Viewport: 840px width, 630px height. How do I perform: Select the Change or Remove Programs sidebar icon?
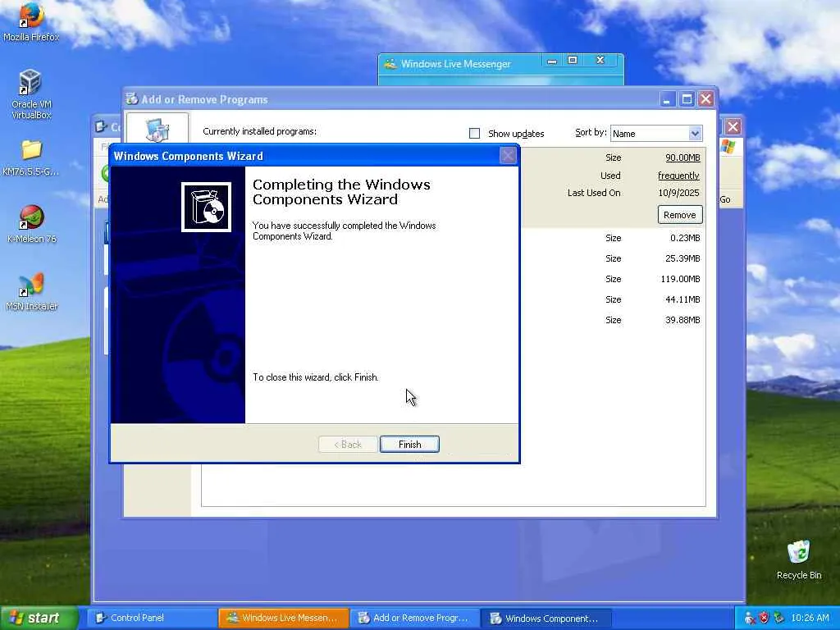click(157, 129)
